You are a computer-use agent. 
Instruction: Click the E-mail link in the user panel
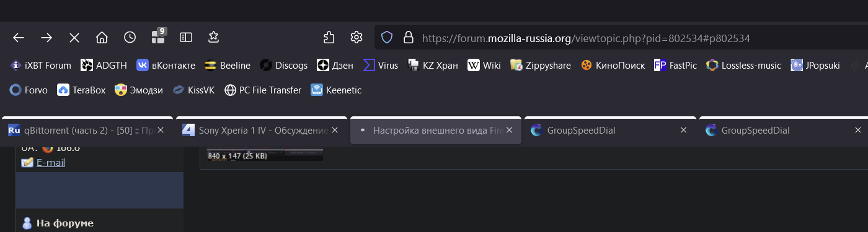pyautogui.click(x=51, y=163)
